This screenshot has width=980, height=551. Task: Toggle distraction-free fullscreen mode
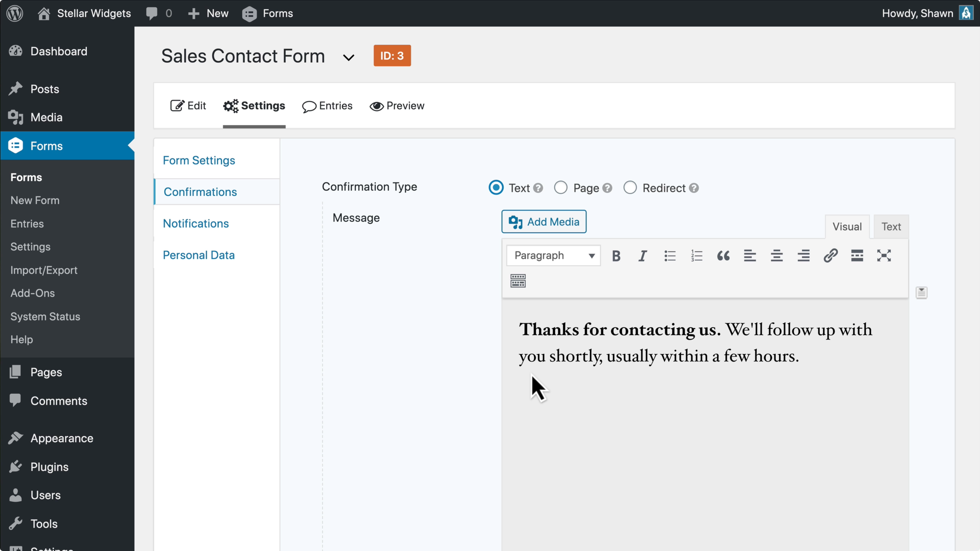coord(883,256)
